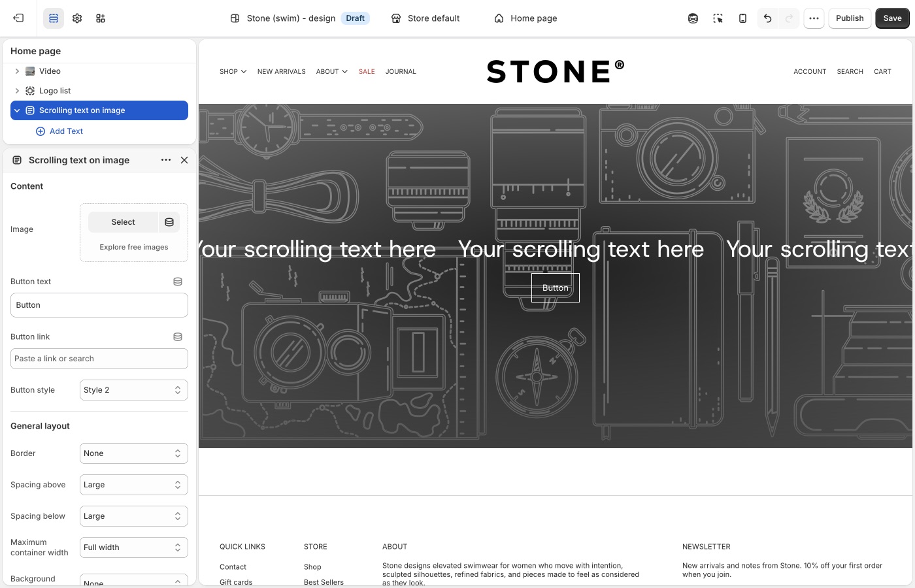Expand SHOP menu in store preview
This screenshot has height=588, width=915.
[x=233, y=72]
